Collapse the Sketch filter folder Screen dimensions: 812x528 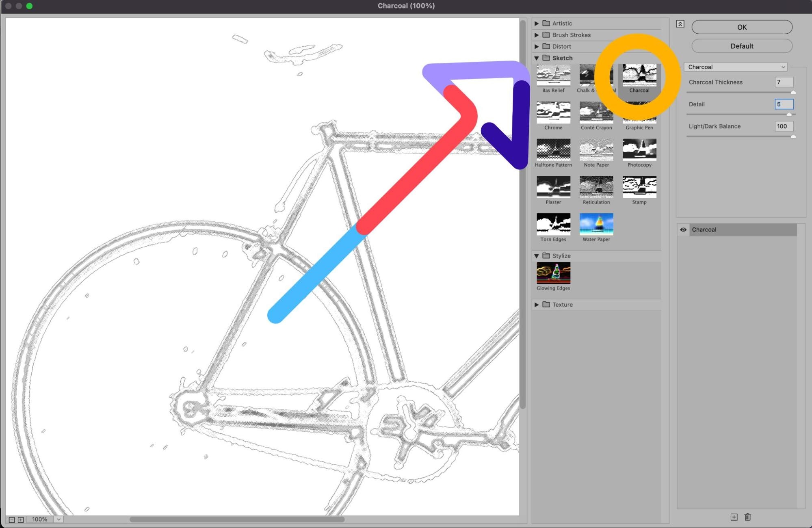coord(537,58)
